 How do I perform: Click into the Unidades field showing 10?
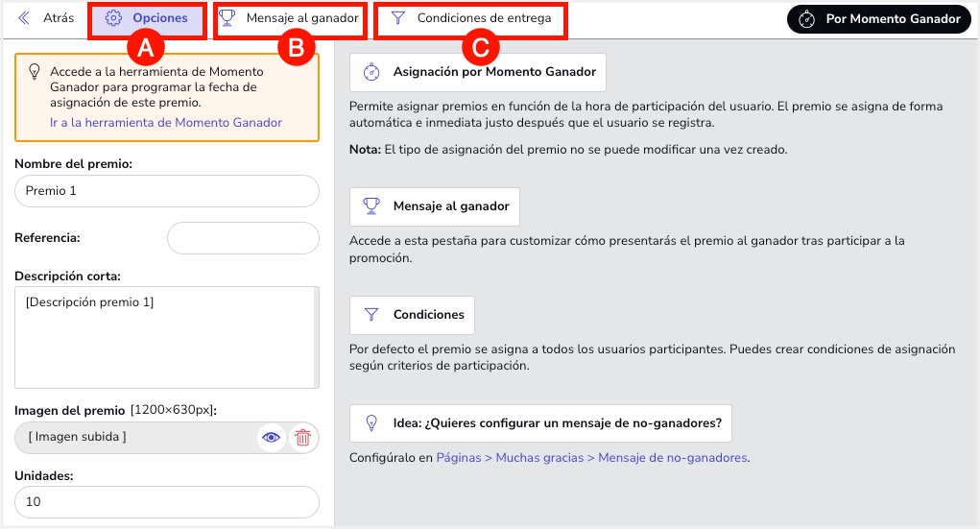(x=167, y=502)
